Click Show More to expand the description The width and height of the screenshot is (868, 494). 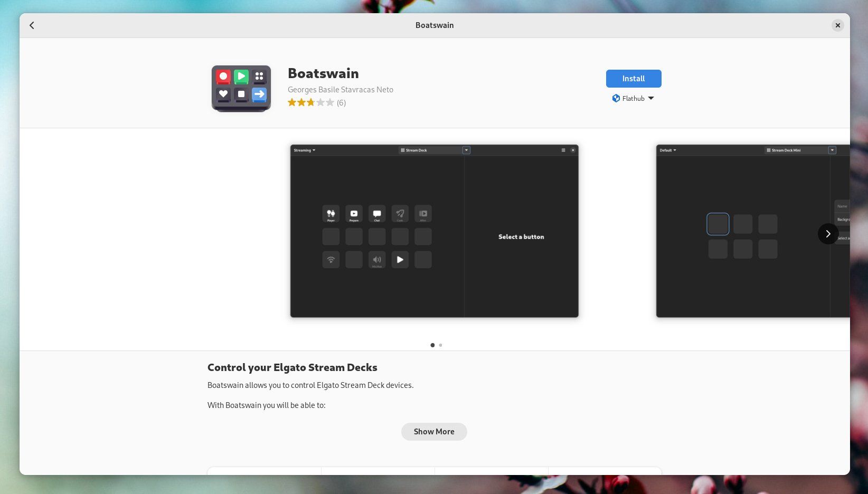(x=434, y=431)
